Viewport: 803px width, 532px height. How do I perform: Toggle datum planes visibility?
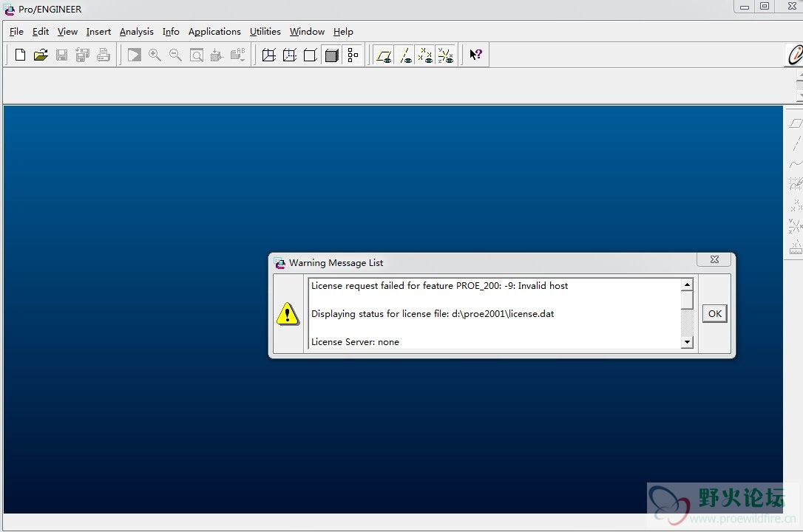point(384,55)
